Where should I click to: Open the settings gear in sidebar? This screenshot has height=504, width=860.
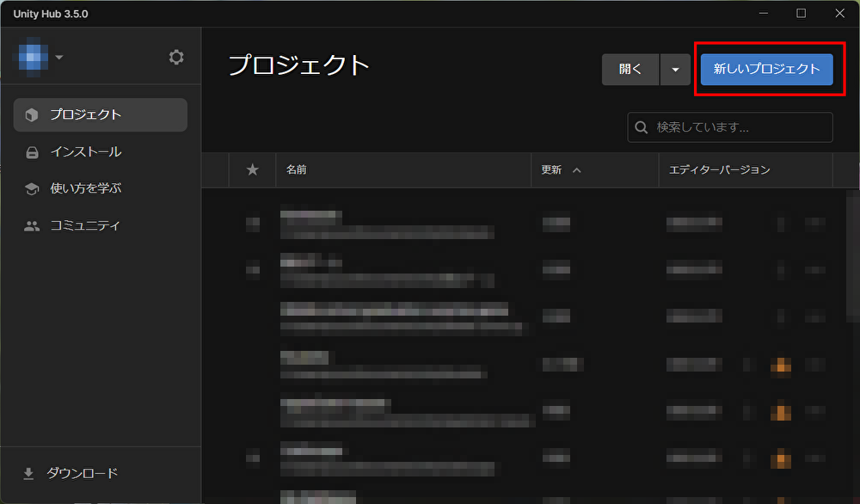click(176, 57)
